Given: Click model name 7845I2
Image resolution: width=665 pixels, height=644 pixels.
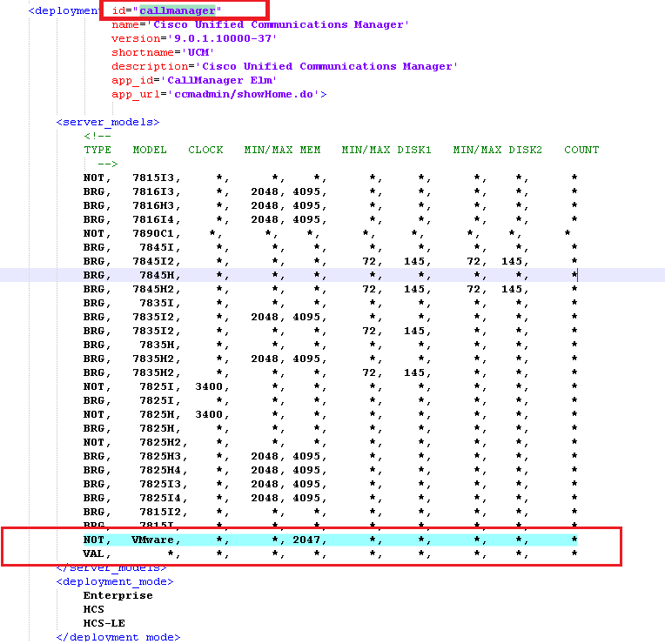Looking at the screenshot, I should pyautogui.click(x=153, y=262).
